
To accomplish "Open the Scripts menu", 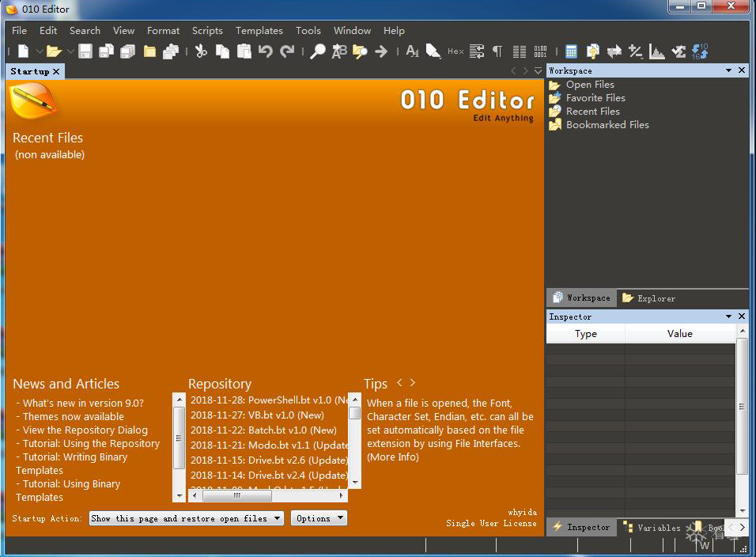I will point(207,30).
